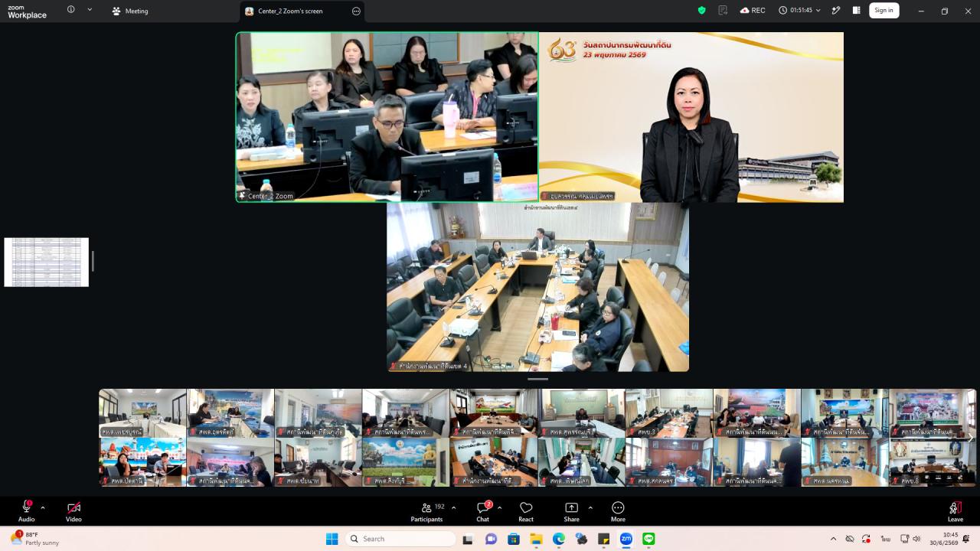Image resolution: width=980 pixels, height=551 pixels.
Task: Expand audio options chevron beside Audio
Action: pos(43,507)
